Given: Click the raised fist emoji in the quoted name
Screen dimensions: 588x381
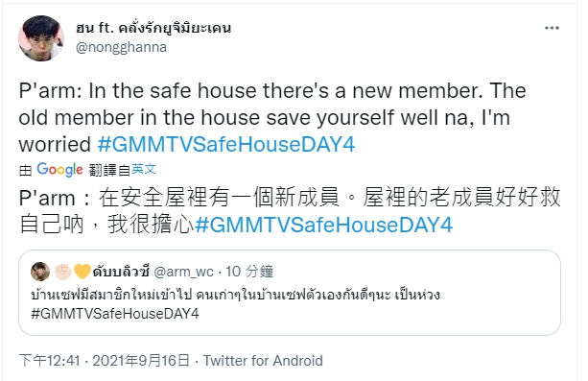Looking at the screenshot, I should [63, 272].
